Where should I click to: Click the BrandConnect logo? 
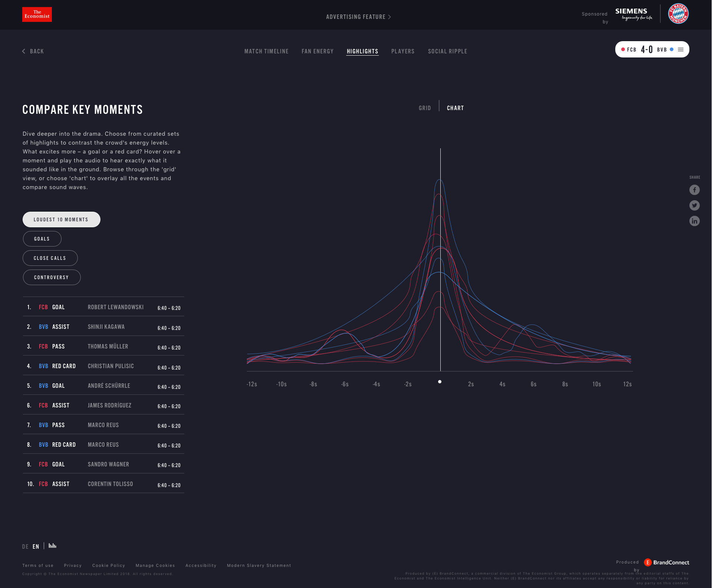click(x=666, y=562)
